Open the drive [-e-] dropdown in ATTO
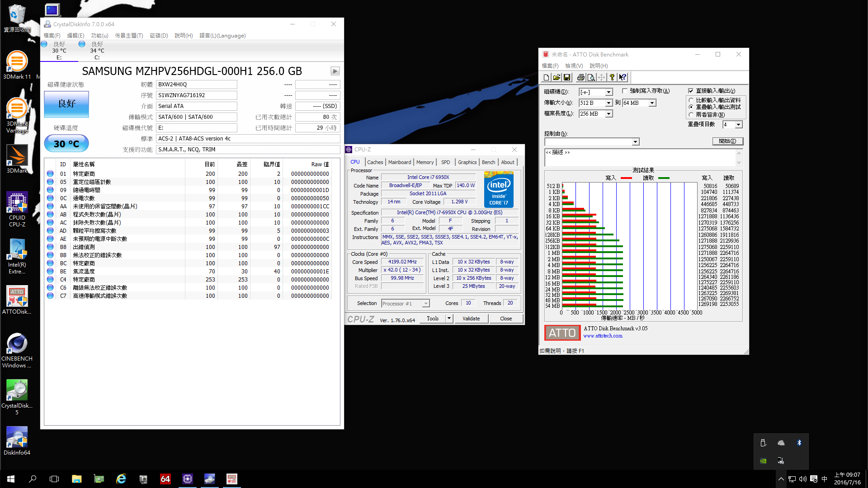Viewport: 868px width, 488px height. point(609,92)
